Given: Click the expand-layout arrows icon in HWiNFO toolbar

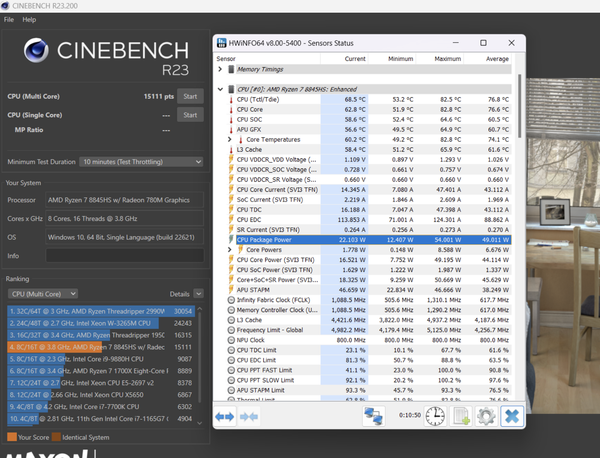Looking at the screenshot, I should tap(225, 417).
